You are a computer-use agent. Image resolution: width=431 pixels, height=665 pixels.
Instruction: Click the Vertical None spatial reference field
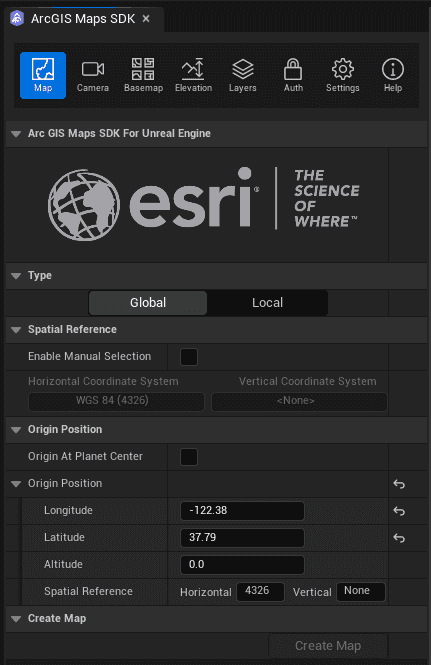(361, 591)
